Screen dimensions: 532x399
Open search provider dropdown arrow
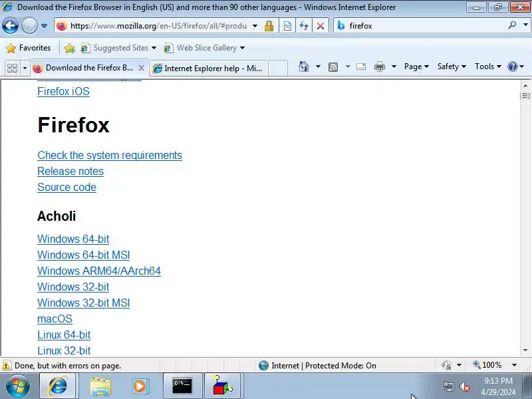(525, 25)
